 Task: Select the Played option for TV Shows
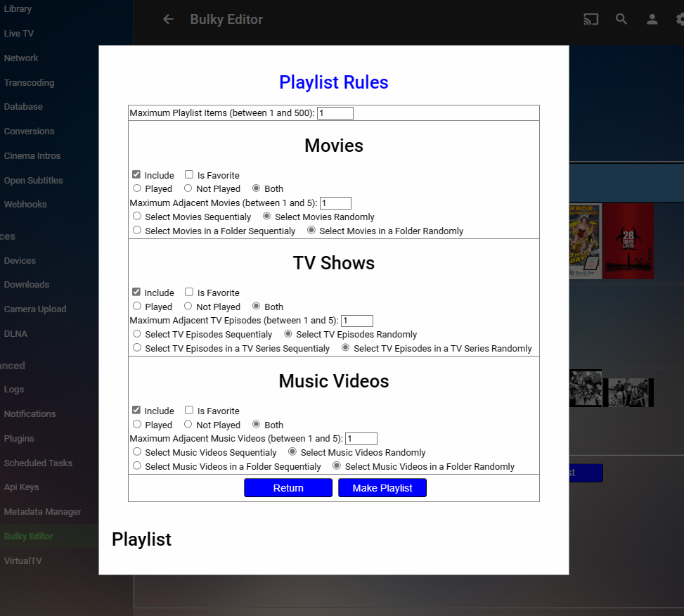(136, 306)
